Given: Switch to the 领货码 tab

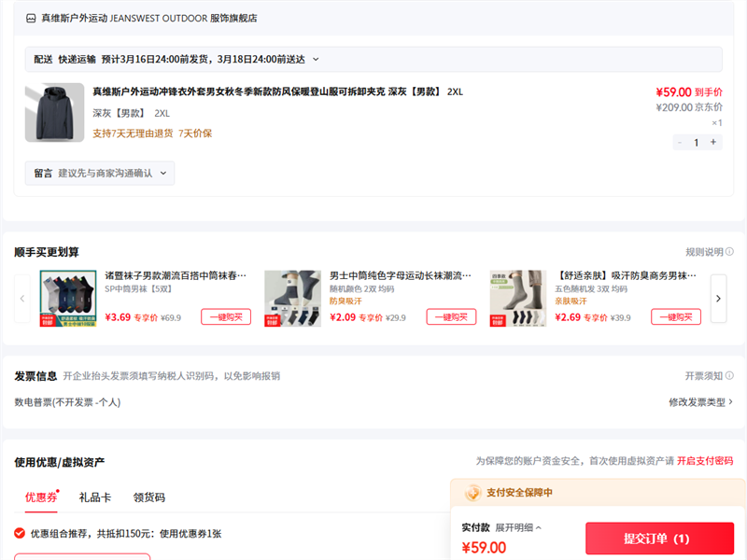Looking at the screenshot, I should click(x=148, y=497).
